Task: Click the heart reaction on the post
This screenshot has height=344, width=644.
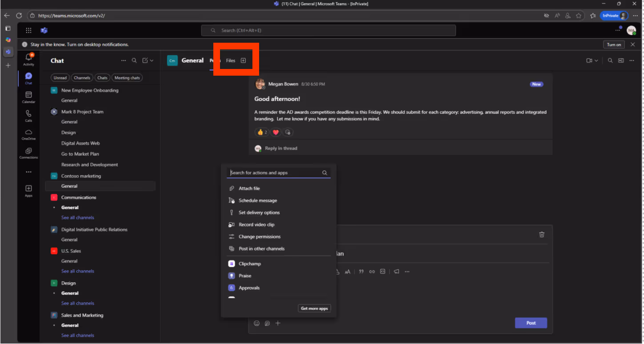Action: tap(276, 132)
